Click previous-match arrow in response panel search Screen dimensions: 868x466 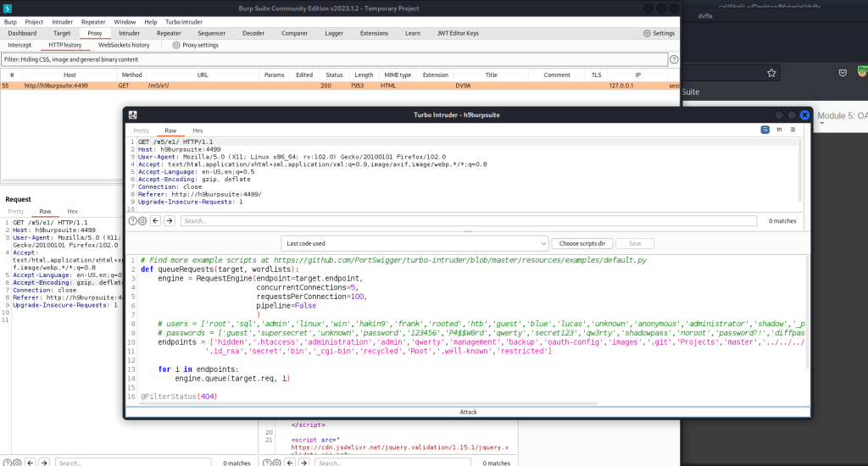(x=290, y=463)
